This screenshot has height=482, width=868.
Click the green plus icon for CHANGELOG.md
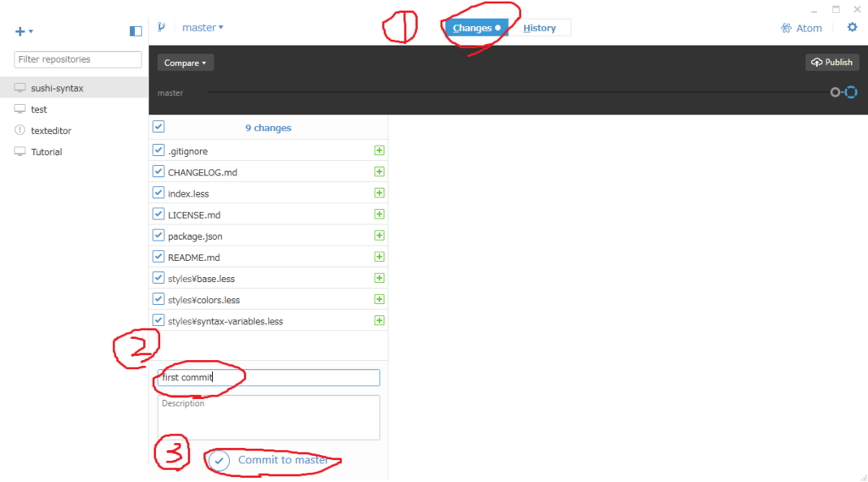[379, 172]
